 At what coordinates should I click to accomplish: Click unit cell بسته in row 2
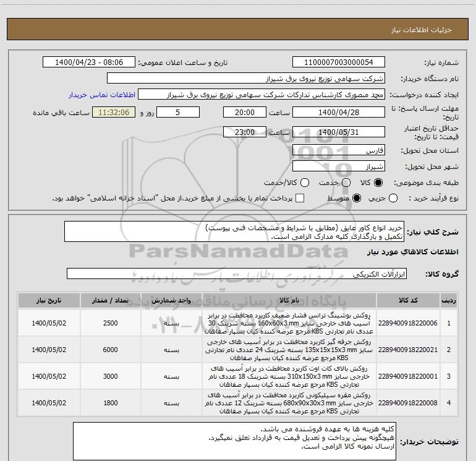tap(171, 350)
